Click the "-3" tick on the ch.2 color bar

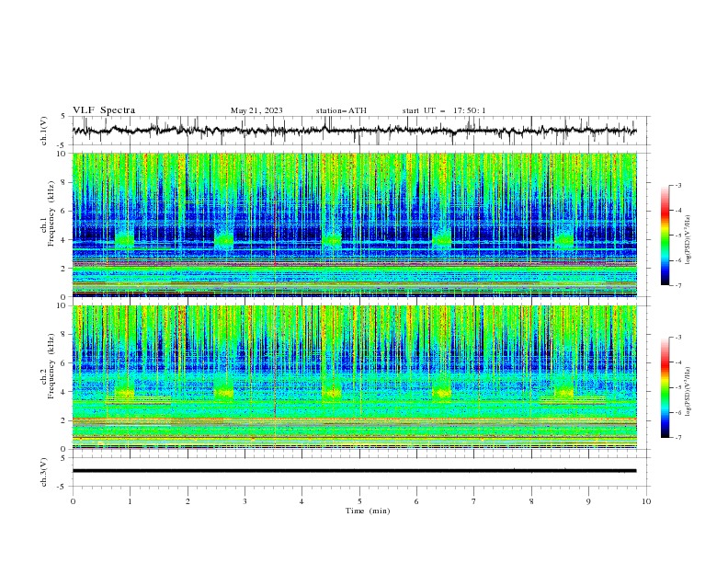tap(677, 338)
